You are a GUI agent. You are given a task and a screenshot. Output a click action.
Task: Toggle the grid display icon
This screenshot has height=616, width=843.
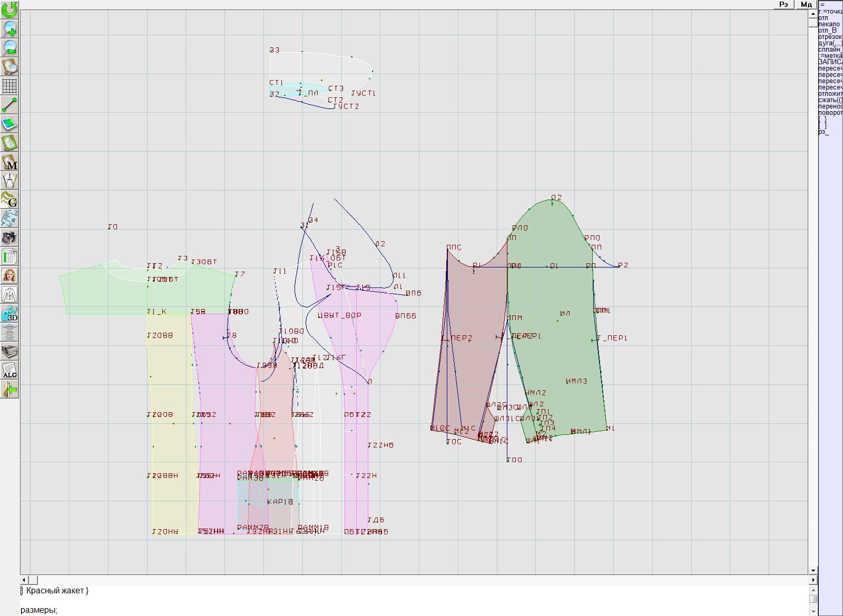9,86
